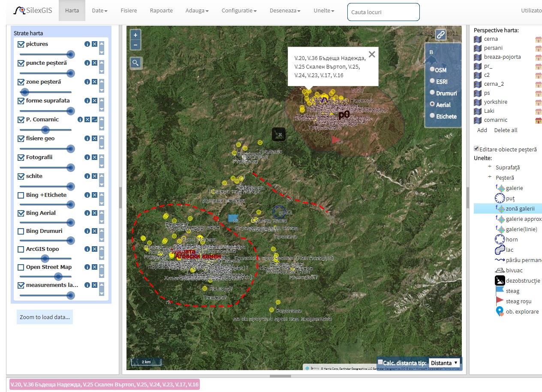
Task: Click the ArcGIS topo opacity slider
Action: [x=45, y=259]
